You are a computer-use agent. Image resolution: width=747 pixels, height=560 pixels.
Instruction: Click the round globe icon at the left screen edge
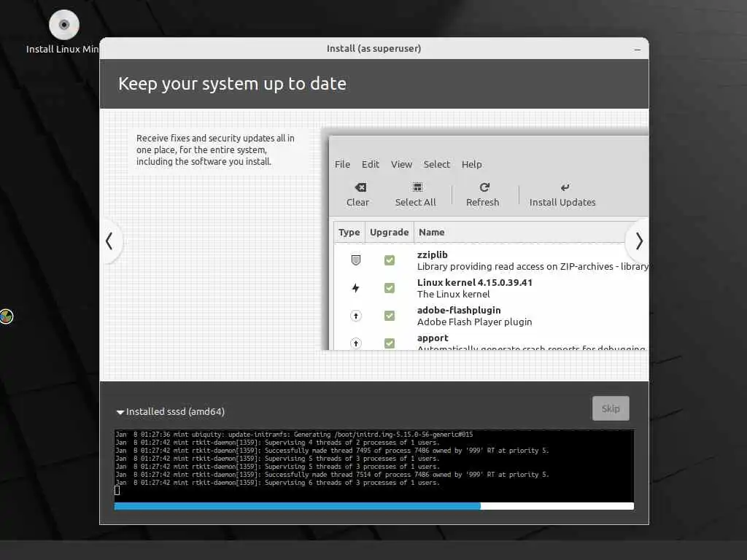6,316
